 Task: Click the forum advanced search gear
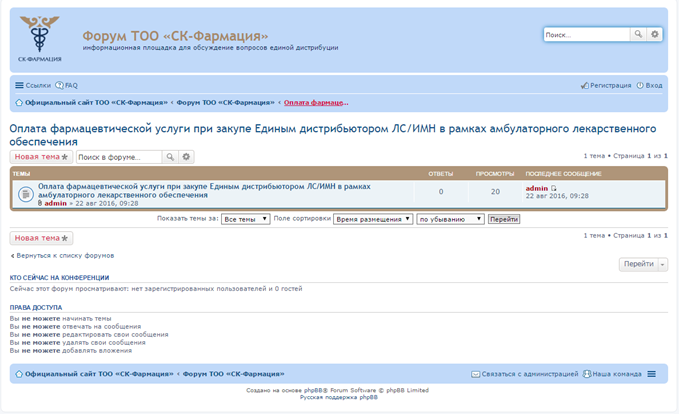tap(186, 157)
